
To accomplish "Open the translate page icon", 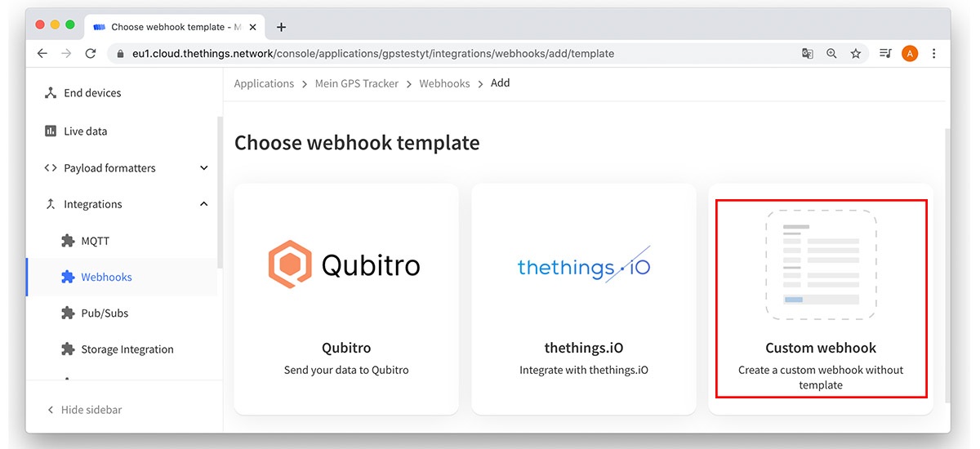I will (807, 54).
